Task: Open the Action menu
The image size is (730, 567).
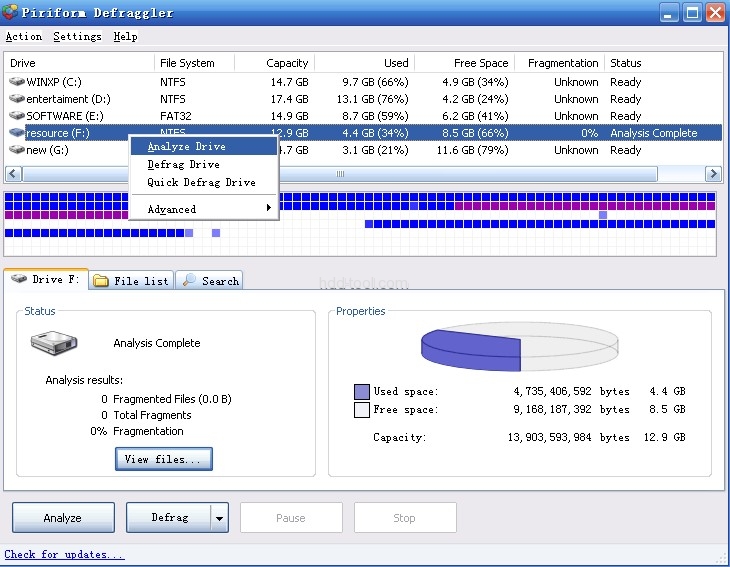Action: click(24, 36)
